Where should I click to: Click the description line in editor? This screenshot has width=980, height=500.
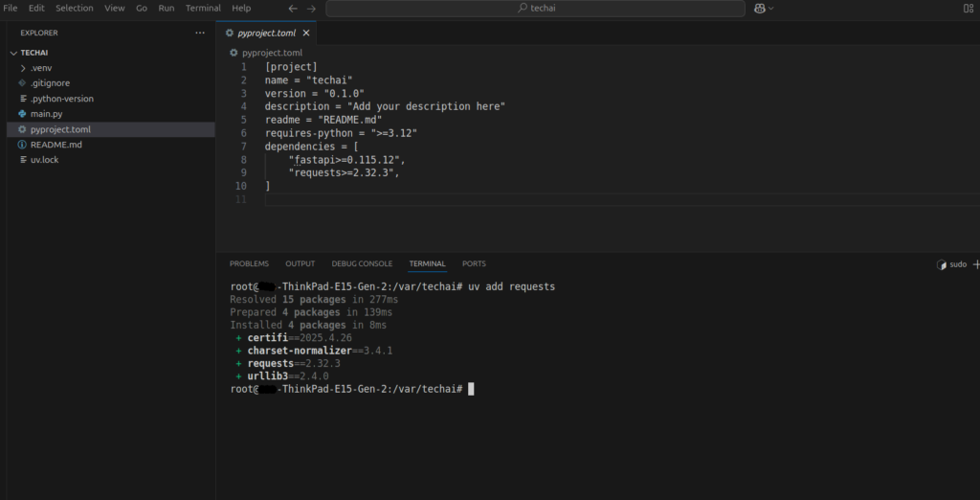coord(385,106)
